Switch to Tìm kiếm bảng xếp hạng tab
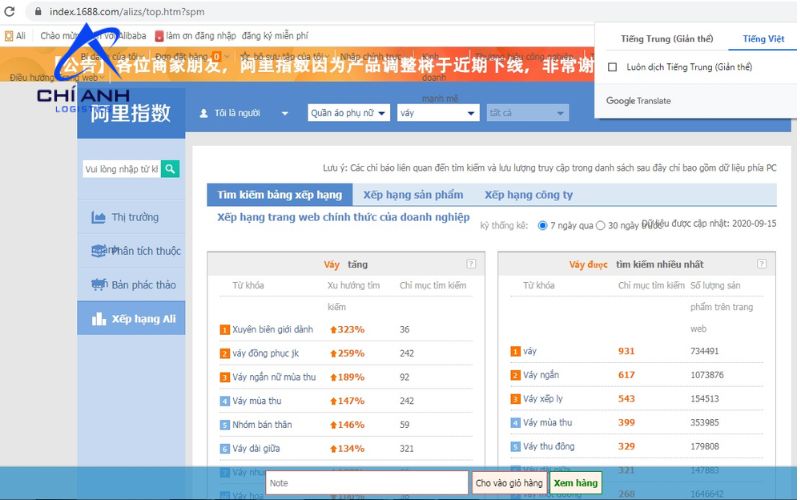Image resolution: width=800 pixels, height=500 pixels. (280, 195)
